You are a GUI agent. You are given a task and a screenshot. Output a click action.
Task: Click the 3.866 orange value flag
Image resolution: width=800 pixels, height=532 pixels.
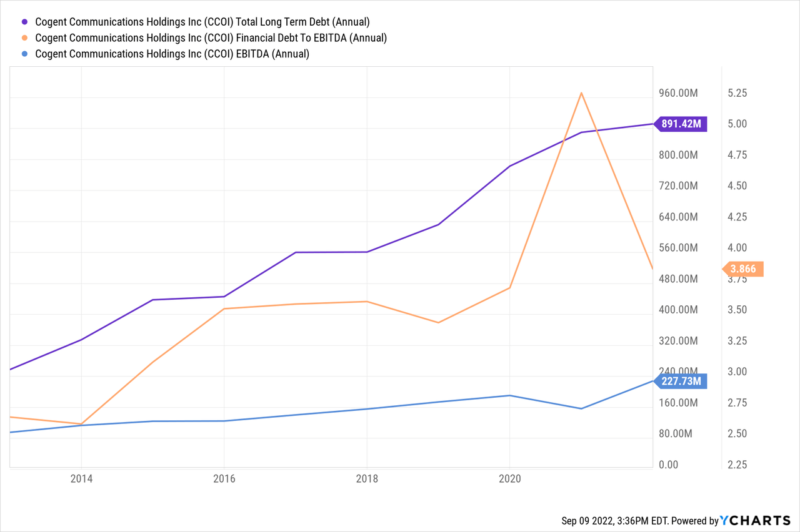click(743, 269)
